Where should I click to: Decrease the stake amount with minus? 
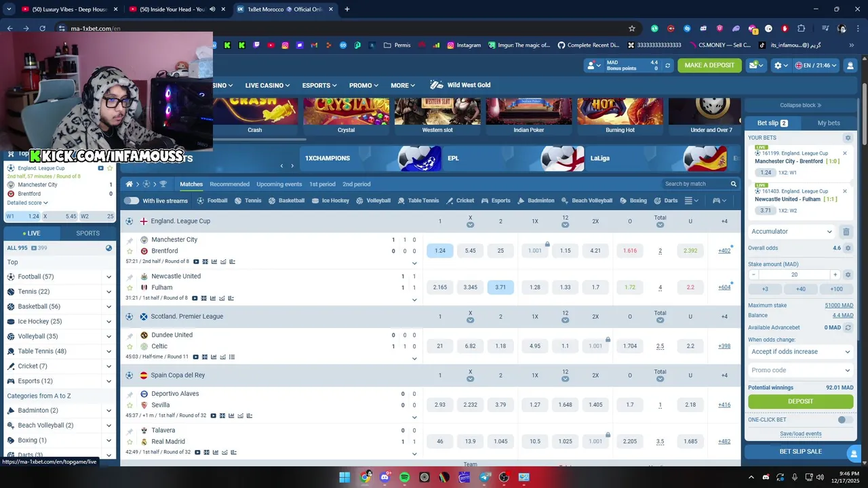coord(753,274)
